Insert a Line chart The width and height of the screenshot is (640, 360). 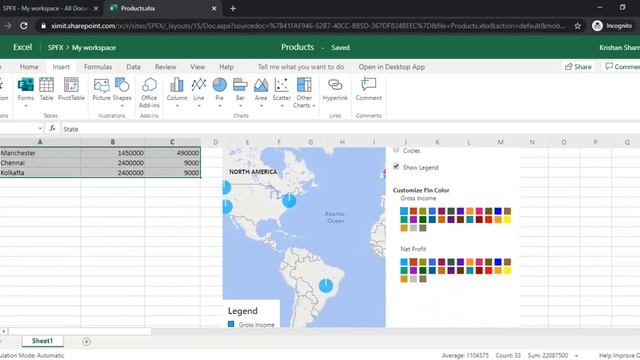tap(199, 89)
